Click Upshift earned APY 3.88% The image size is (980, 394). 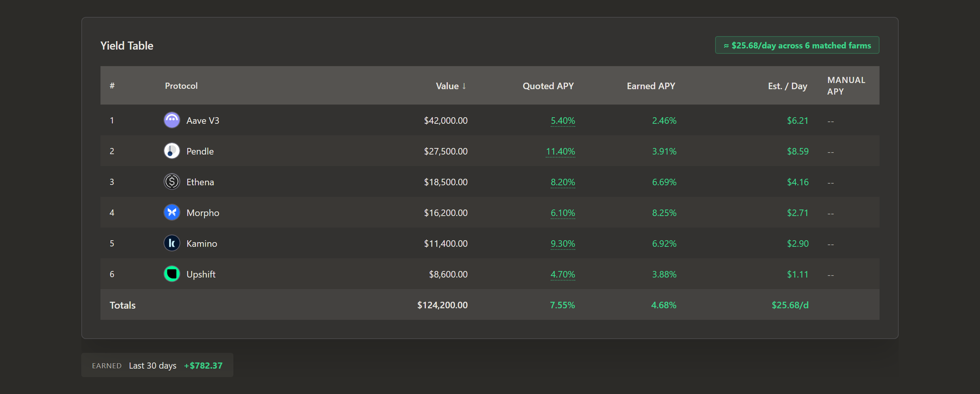tap(664, 274)
